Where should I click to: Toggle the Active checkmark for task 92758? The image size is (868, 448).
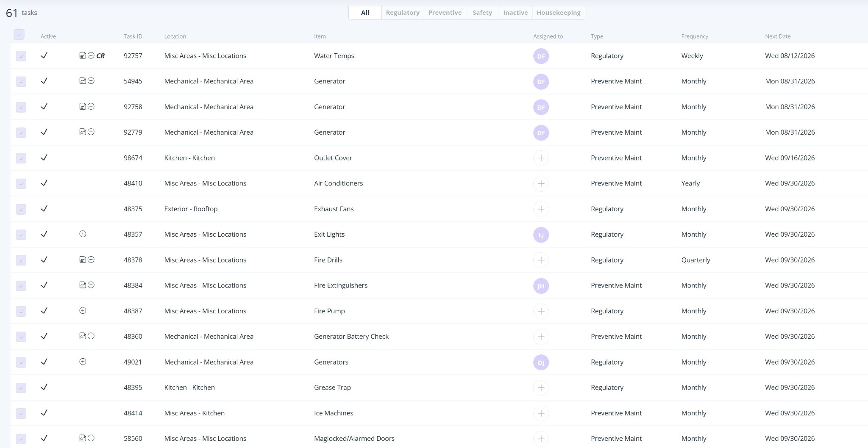pyautogui.click(x=44, y=106)
